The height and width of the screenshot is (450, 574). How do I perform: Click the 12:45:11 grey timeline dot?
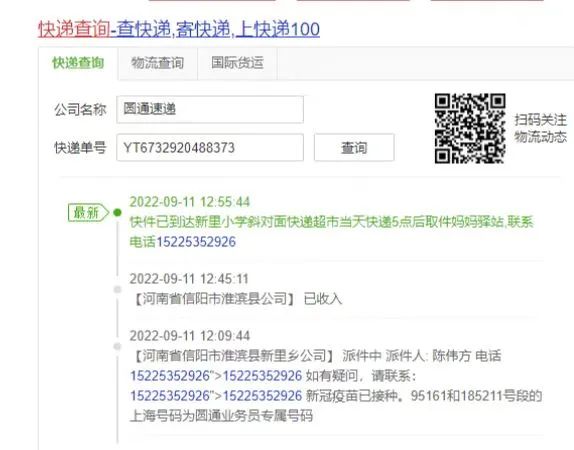[118, 289]
